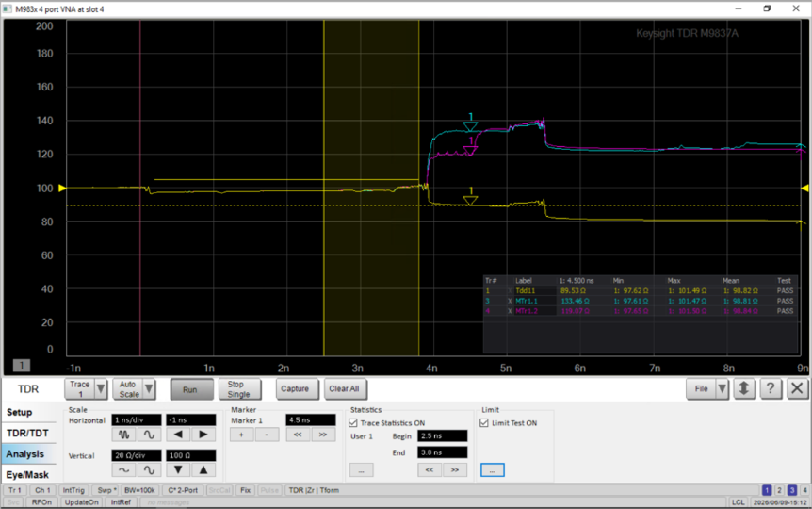Select the Analysis tab
Image resolution: width=812 pixels, height=509 pixels.
point(28,454)
